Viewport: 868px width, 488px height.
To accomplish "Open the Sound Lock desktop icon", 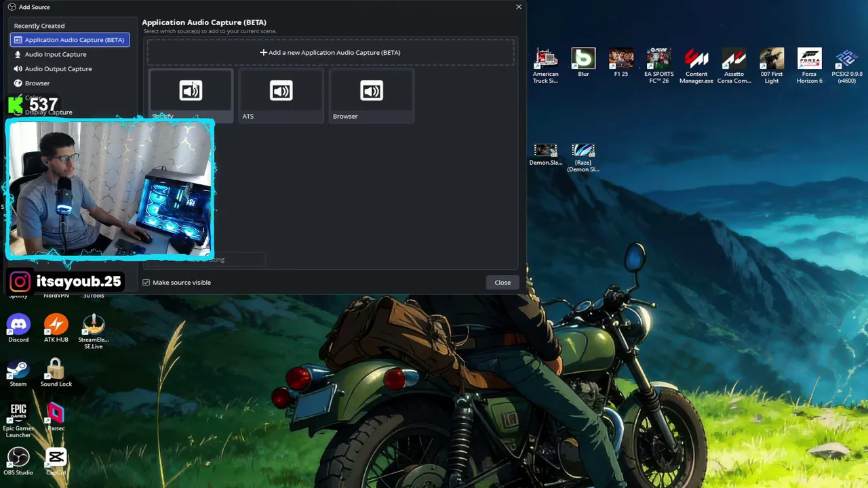I will 56,373.
